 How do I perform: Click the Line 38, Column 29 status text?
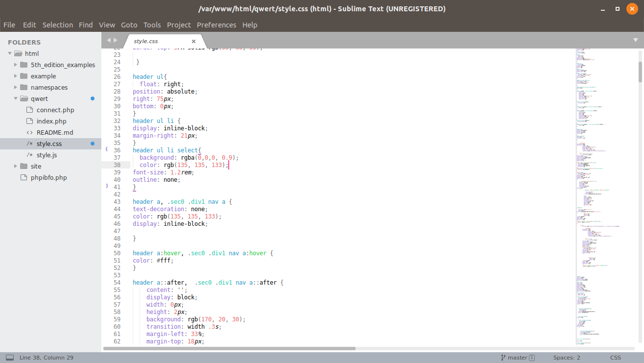(x=47, y=358)
